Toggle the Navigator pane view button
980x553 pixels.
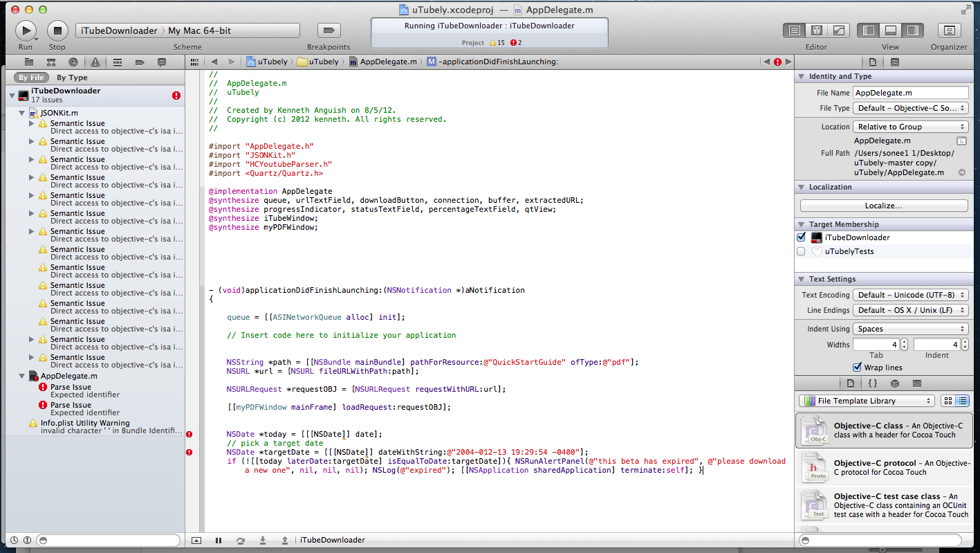(x=869, y=30)
